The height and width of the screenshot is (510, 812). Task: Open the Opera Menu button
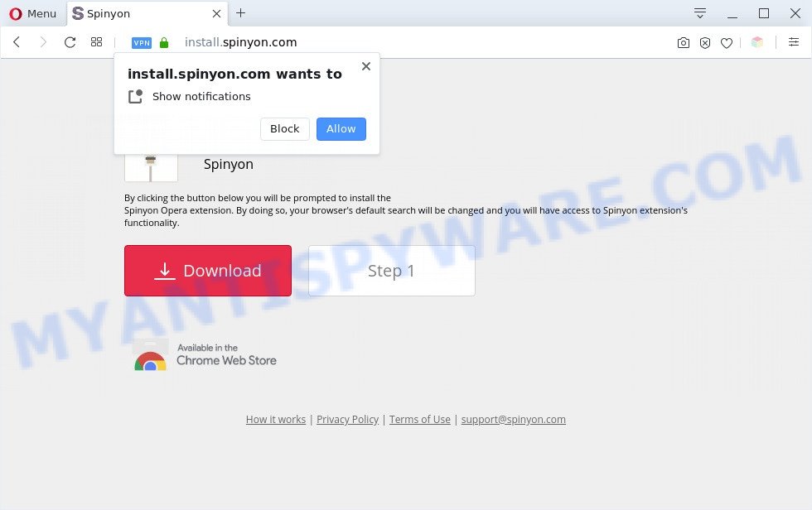(x=32, y=13)
